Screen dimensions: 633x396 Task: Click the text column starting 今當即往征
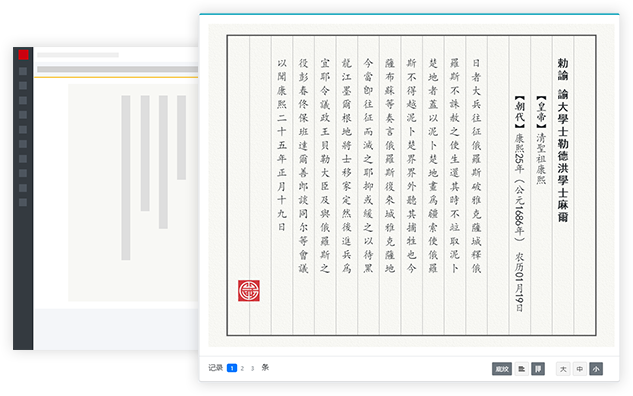pyautogui.click(x=368, y=166)
